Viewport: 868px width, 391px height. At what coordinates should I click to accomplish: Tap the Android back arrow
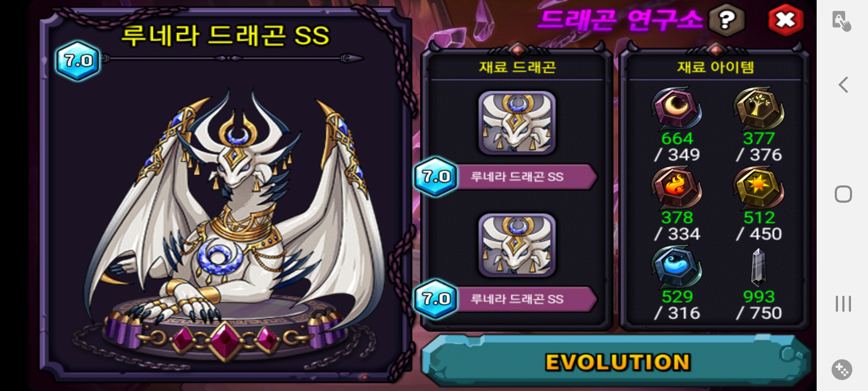[843, 85]
